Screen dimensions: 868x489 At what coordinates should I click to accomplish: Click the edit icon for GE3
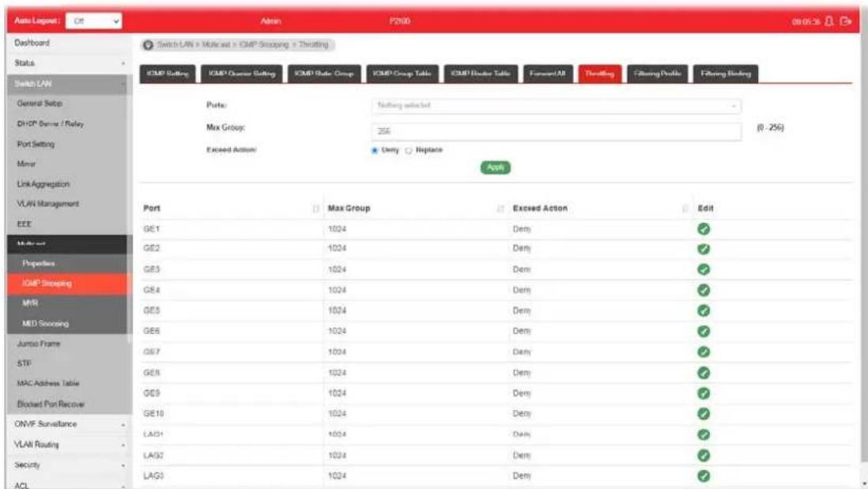click(x=704, y=270)
